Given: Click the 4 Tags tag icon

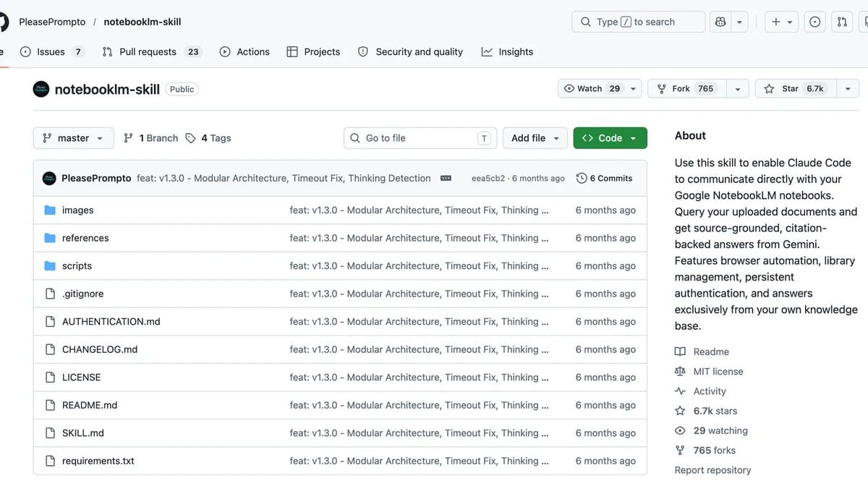Looking at the screenshot, I should (x=190, y=138).
